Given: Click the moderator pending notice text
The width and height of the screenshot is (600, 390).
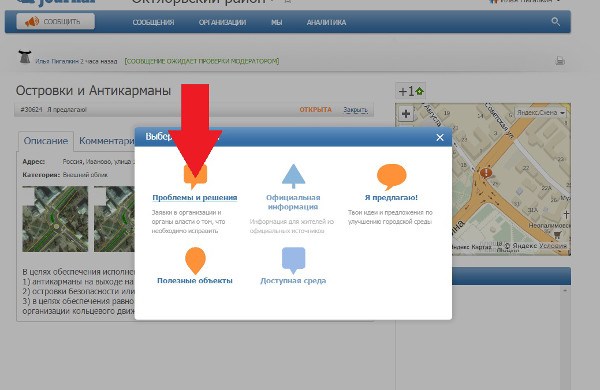Looking at the screenshot, I should click(x=202, y=61).
